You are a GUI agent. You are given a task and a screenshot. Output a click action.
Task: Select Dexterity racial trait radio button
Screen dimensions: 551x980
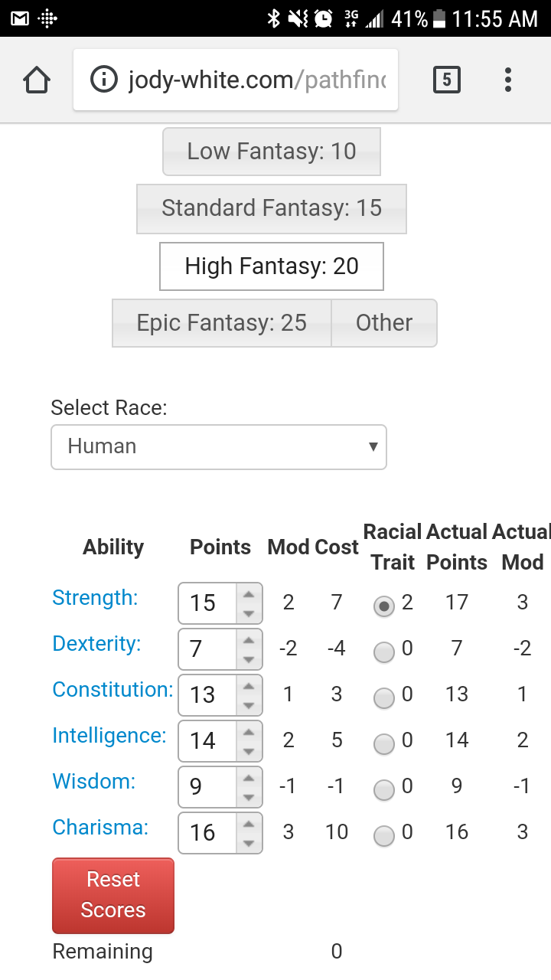[383, 652]
